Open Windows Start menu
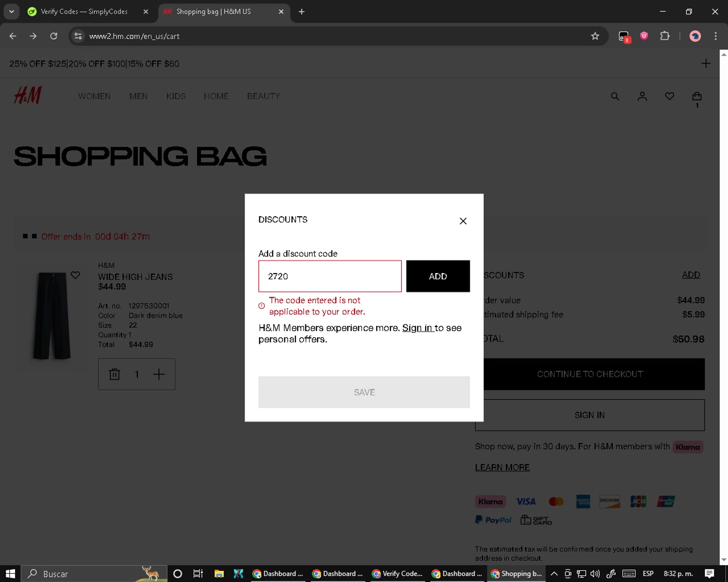The width and height of the screenshot is (728, 582). point(10,574)
